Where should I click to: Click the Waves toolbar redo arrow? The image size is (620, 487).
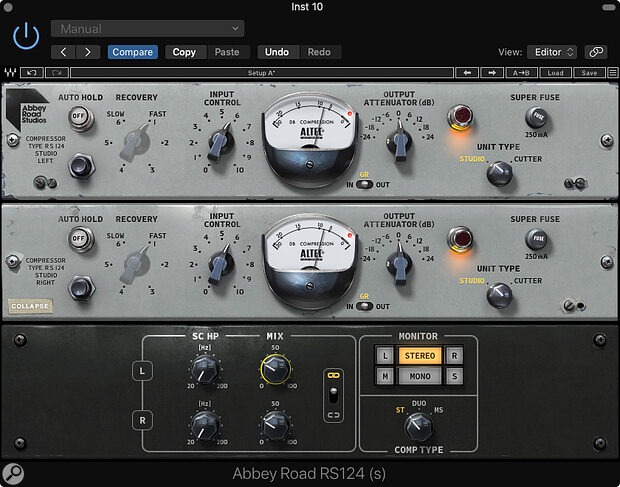pos(57,73)
